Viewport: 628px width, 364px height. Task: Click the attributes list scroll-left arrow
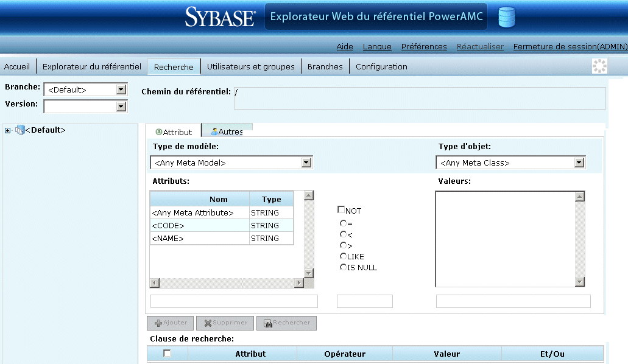point(155,282)
